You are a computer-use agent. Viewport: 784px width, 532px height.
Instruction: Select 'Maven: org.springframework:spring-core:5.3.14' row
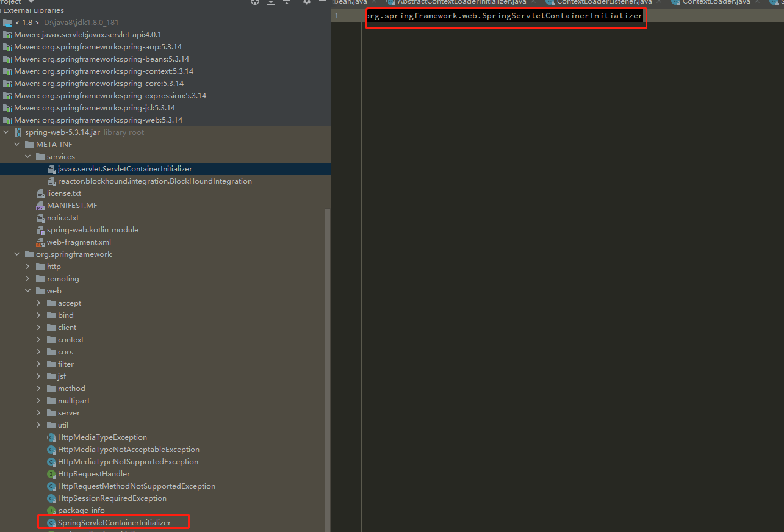(x=165, y=84)
